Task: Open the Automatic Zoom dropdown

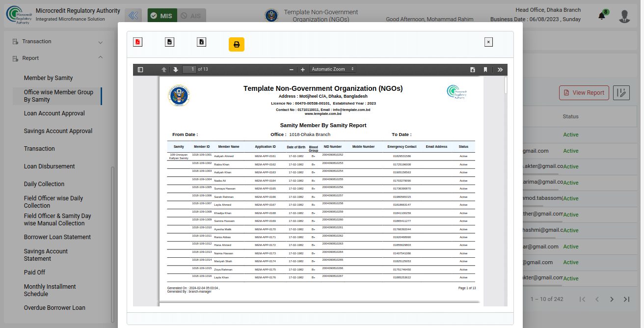Action: point(333,69)
